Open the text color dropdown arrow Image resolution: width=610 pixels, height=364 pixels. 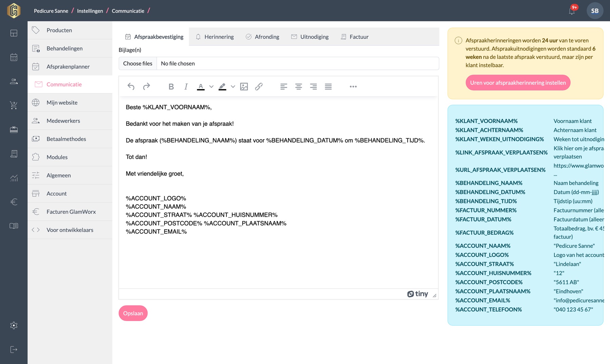pyautogui.click(x=211, y=87)
